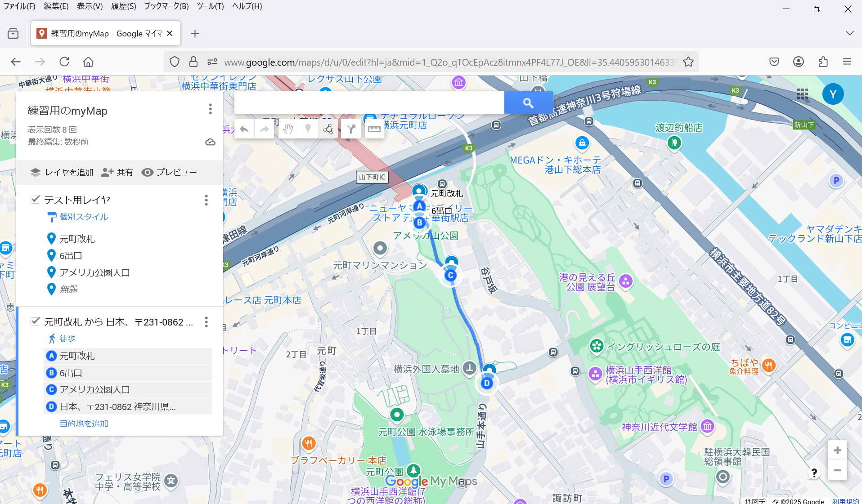Open the Google apps grid
Image resolution: width=862 pixels, height=504 pixels.
pyautogui.click(x=802, y=94)
